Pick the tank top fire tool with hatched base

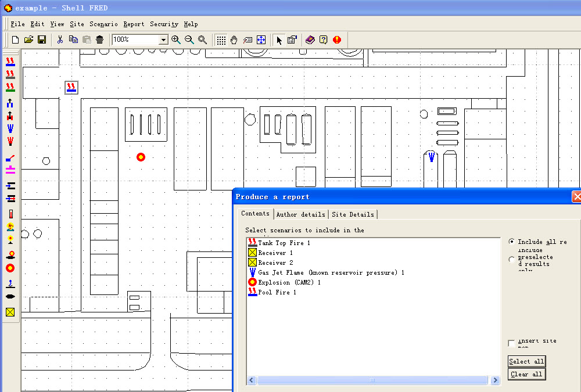(10, 74)
